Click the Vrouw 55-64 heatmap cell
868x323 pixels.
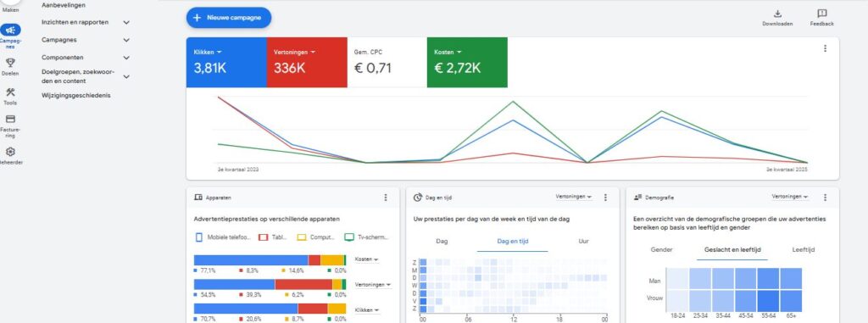tap(768, 301)
